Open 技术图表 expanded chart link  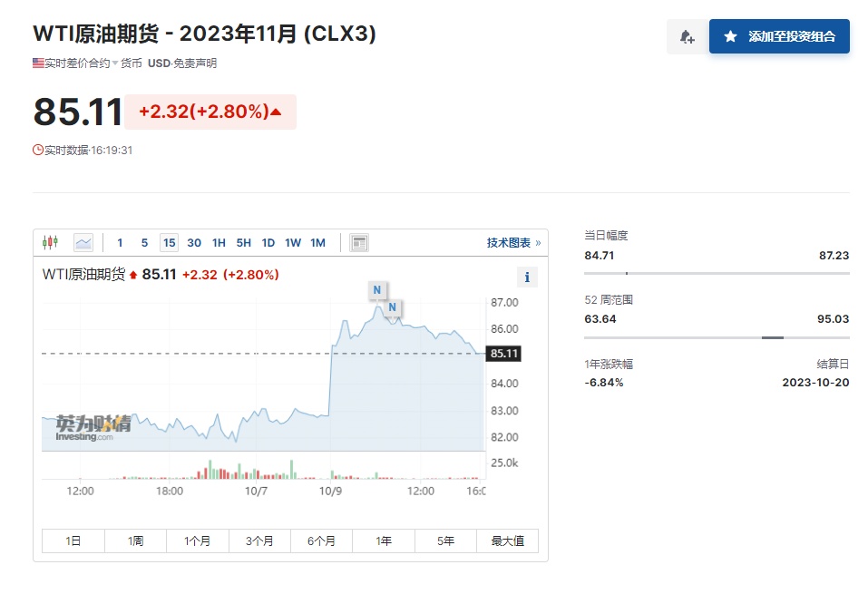click(512, 242)
